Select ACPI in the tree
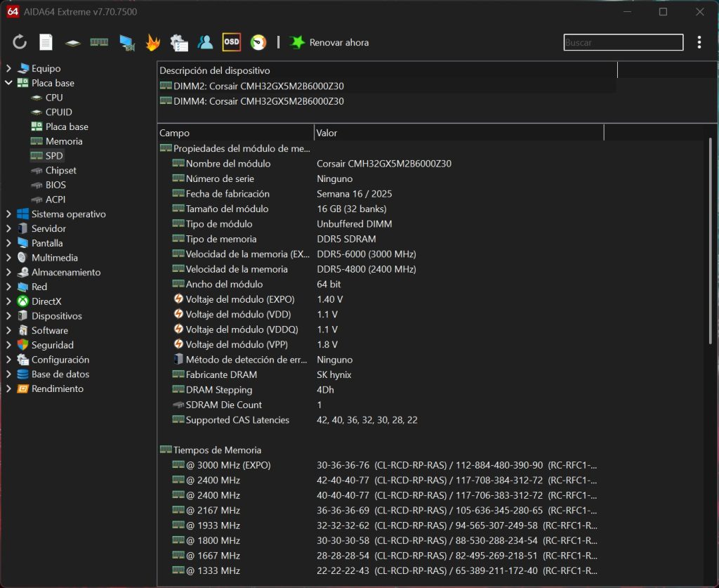This screenshot has width=719, height=588. pyautogui.click(x=55, y=200)
